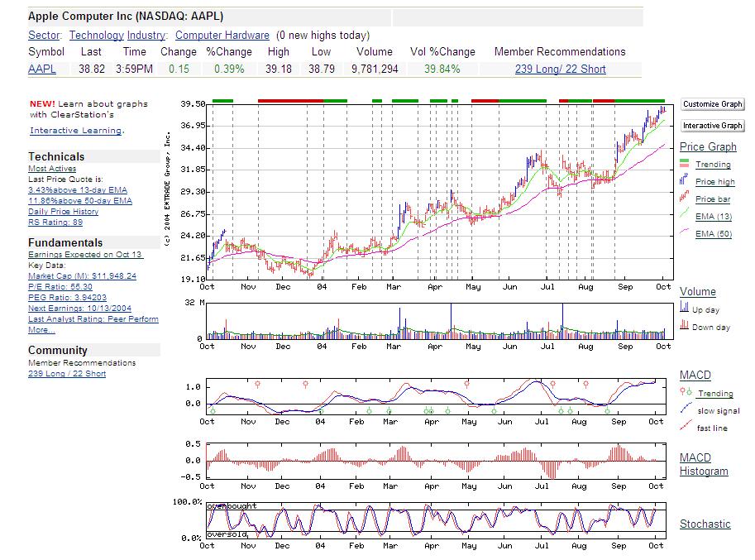Open the Most Actives technicals link
The height and width of the screenshot is (560, 755).
pos(51,168)
